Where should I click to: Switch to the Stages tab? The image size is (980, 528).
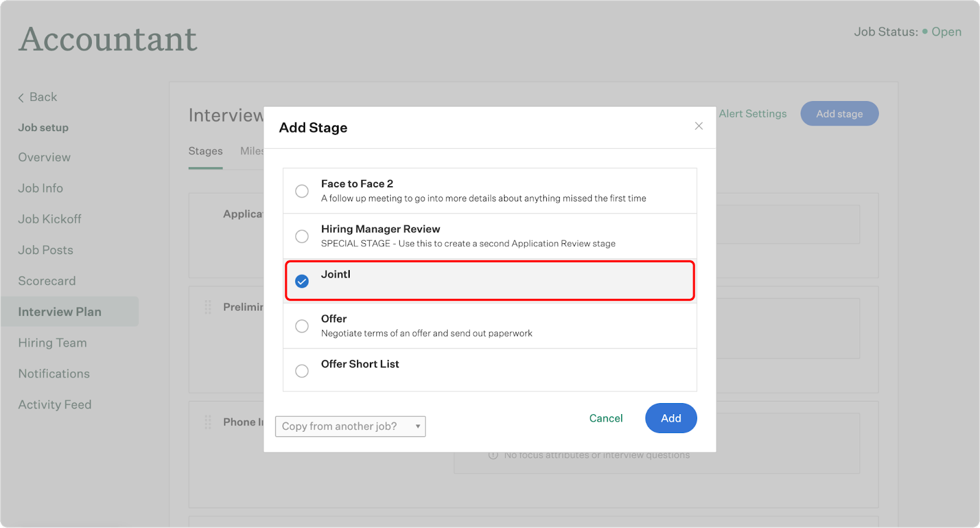pyautogui.click(x=205, y=151)
